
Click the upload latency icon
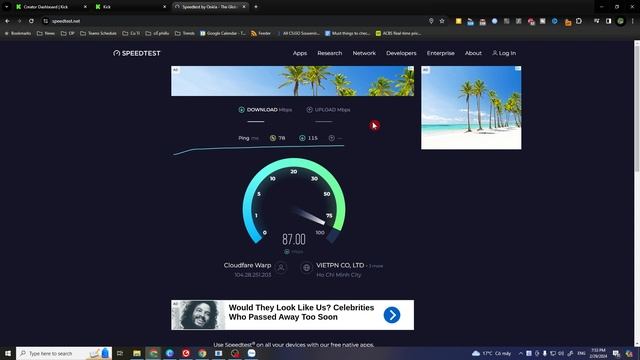pyautogui.click(x=331, y=138)
